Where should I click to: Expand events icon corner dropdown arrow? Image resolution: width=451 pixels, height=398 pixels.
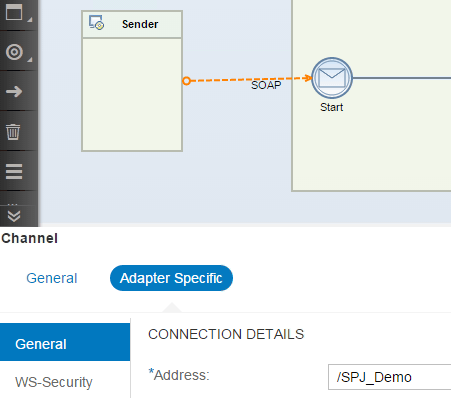click(30, 60)
